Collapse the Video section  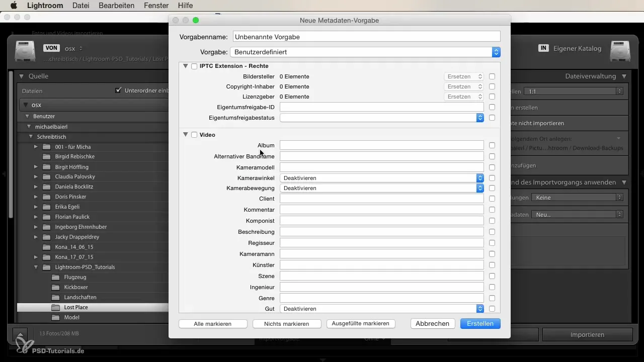coord(186,135)
